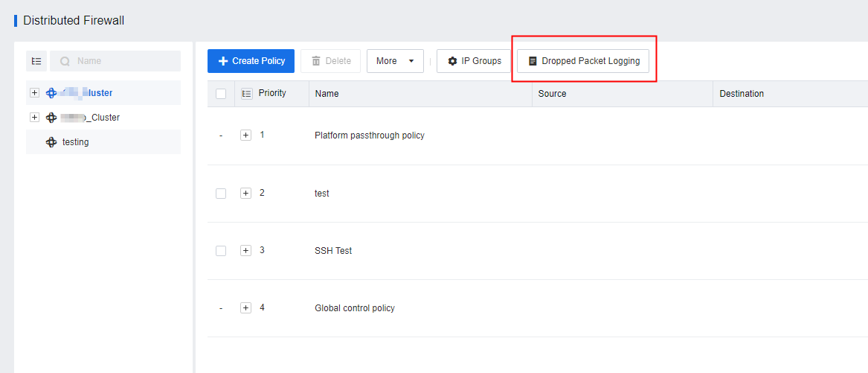Select the blue highlighted cluster name
Viewport: 868px width, 373px height.
pyautogui.click(x=87, y=93)
